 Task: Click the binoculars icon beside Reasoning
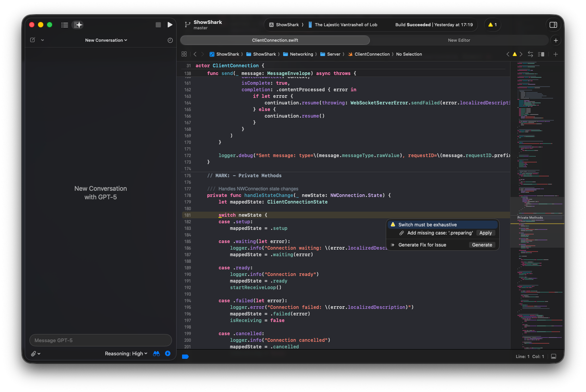[x=156, y=353]
